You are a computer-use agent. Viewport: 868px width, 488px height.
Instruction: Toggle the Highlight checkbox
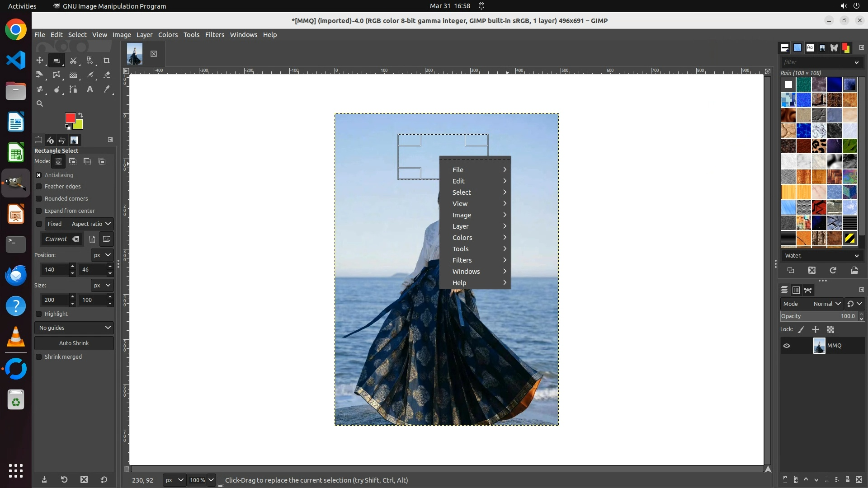click(x=39, y=314)
